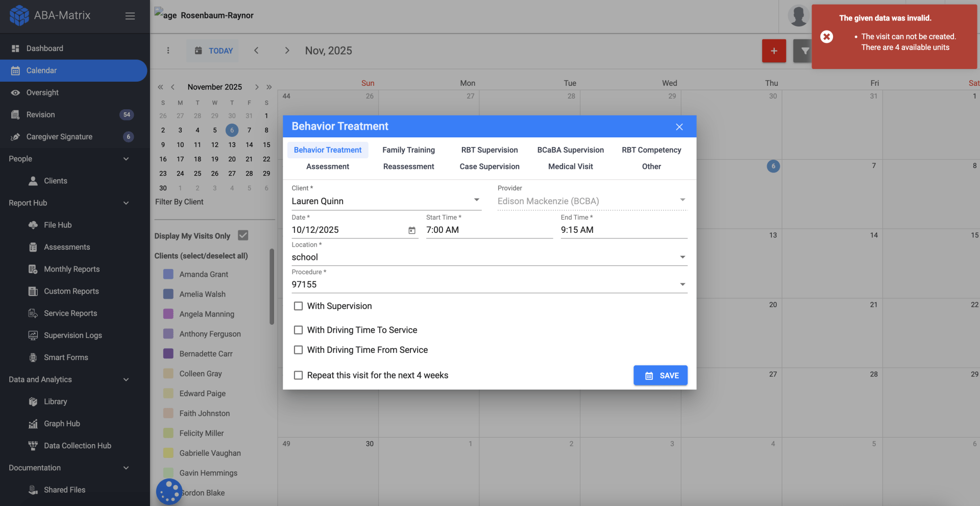Check Repeat this visit for the next 4 weeks
The width and height of the screenshot is (980, 506).
[298, 375]
